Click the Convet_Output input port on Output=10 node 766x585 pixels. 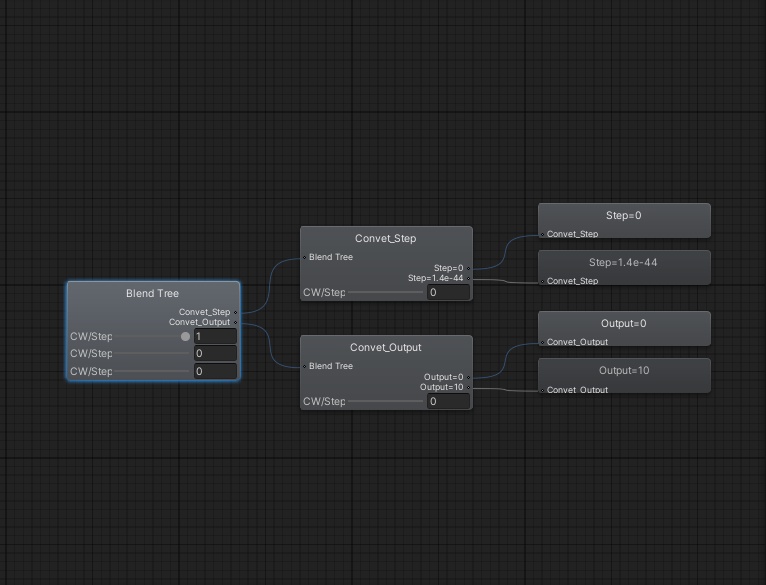542,390
